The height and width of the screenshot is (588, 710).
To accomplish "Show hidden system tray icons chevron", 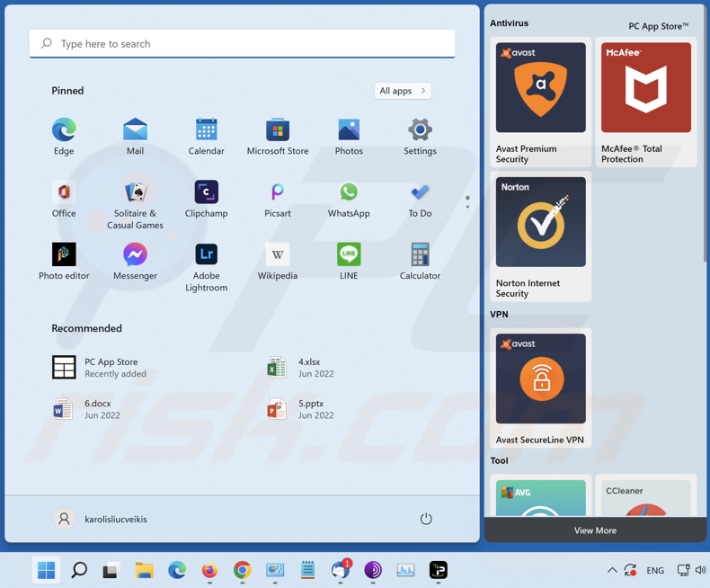I will [x=612, y=570].
